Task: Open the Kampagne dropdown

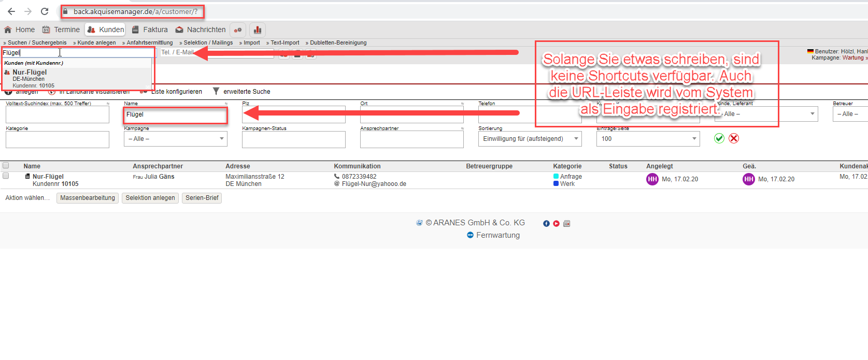Action: (x=176, y=139)
